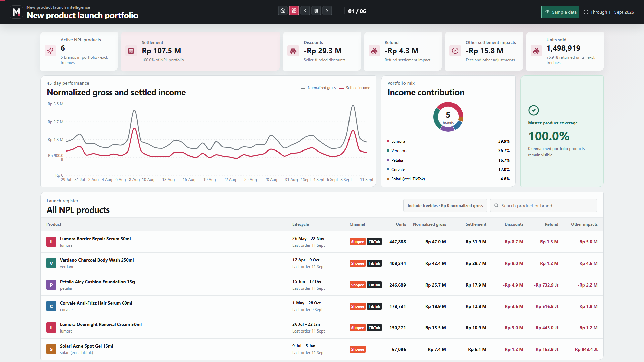Click the Lumora legend color swatch
The height and width of the screenshot is (362, 644).
click(388, 141)
